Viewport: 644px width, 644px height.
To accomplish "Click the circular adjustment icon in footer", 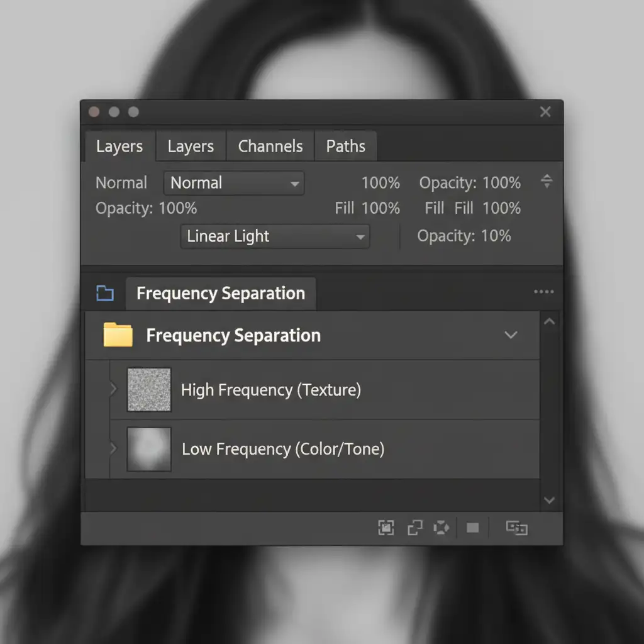I will [x=441, y=528].
